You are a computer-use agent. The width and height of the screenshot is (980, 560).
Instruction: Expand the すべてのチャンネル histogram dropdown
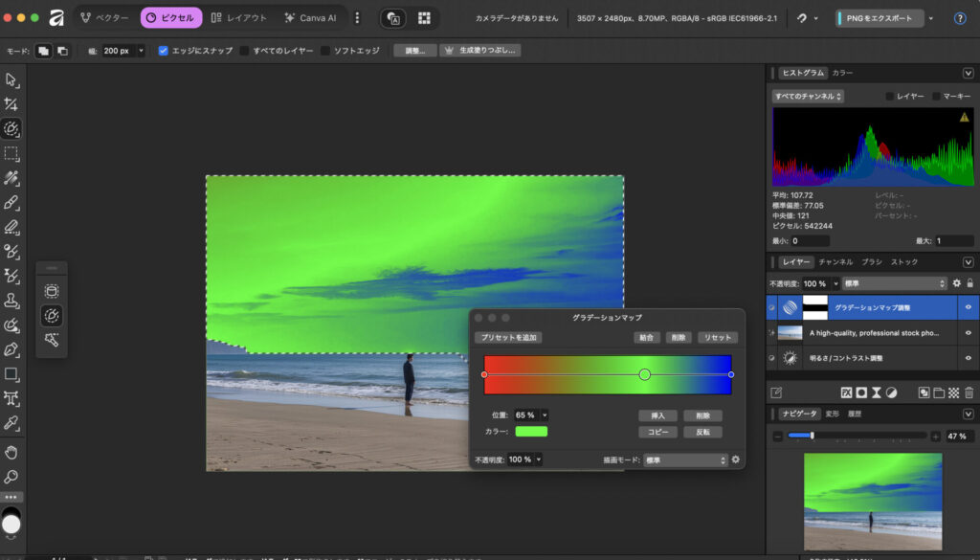(x=808, y=97)
